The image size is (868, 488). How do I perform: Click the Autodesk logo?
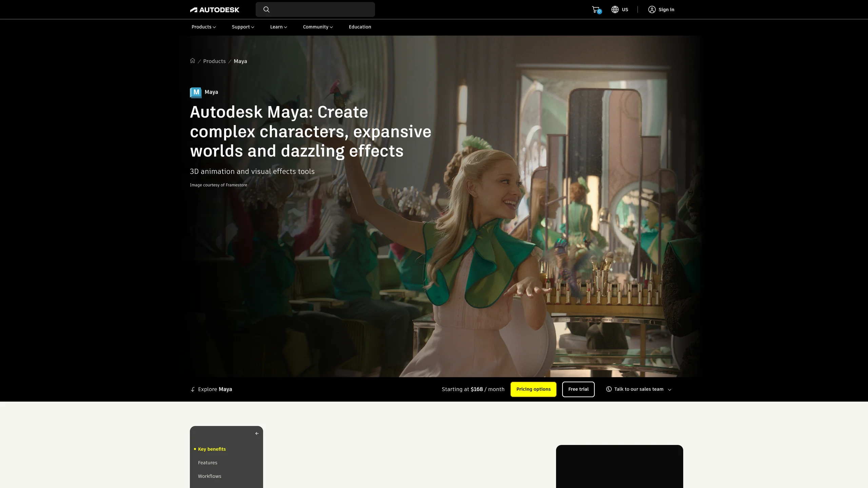[215, 10]
